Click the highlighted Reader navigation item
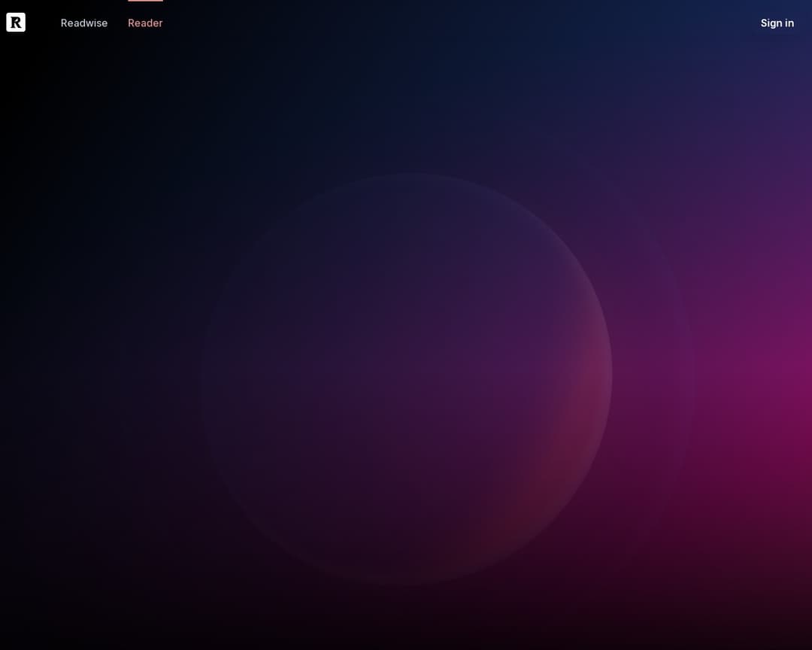Viewport: 812px width, 650px height. tap(145, 23)
